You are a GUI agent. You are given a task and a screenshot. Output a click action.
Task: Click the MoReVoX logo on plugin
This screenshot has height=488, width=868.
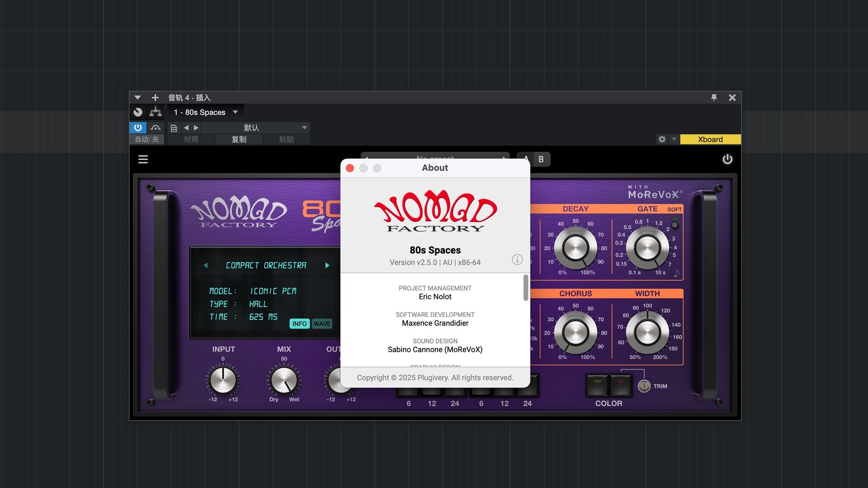[655, 192]
